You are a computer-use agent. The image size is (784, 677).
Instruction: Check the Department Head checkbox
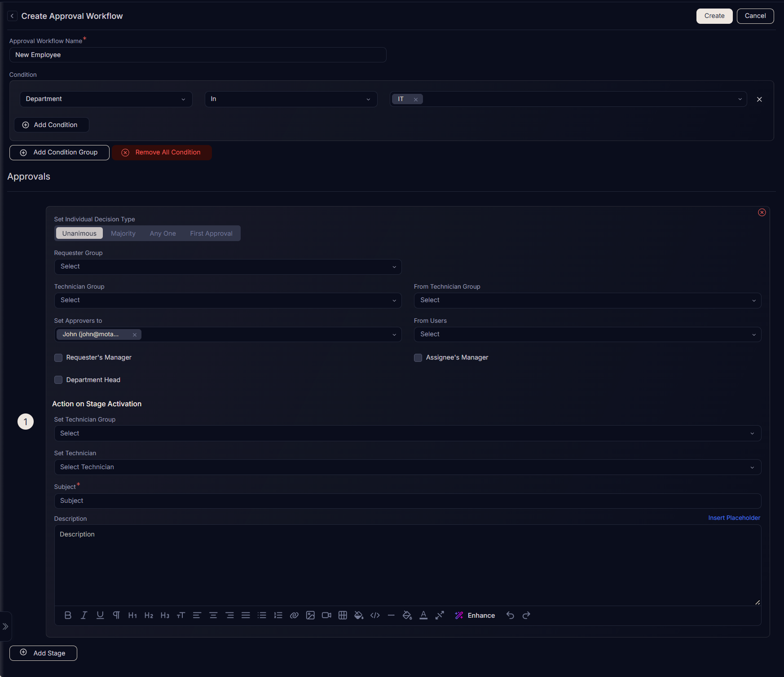pyautogui.click(x=58, y=380)
